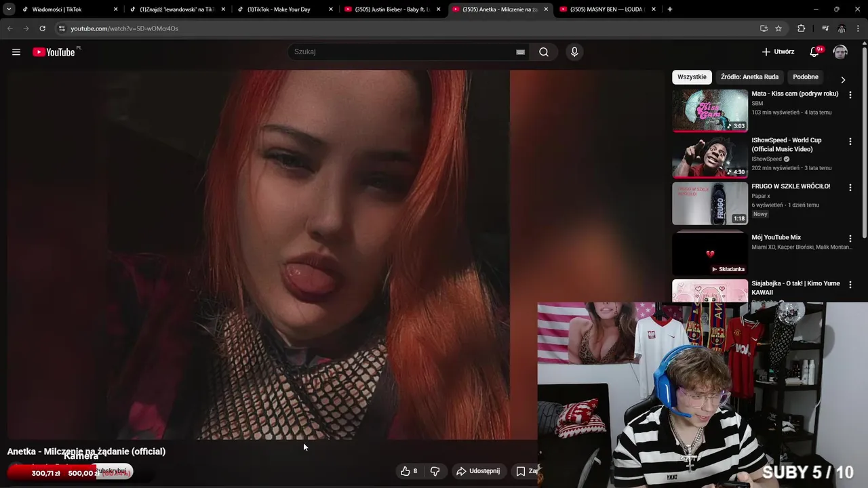Open the media control icon in toolbar
Image resolution: width=868 pixels, height=488 pixels.
coord(825,28)
